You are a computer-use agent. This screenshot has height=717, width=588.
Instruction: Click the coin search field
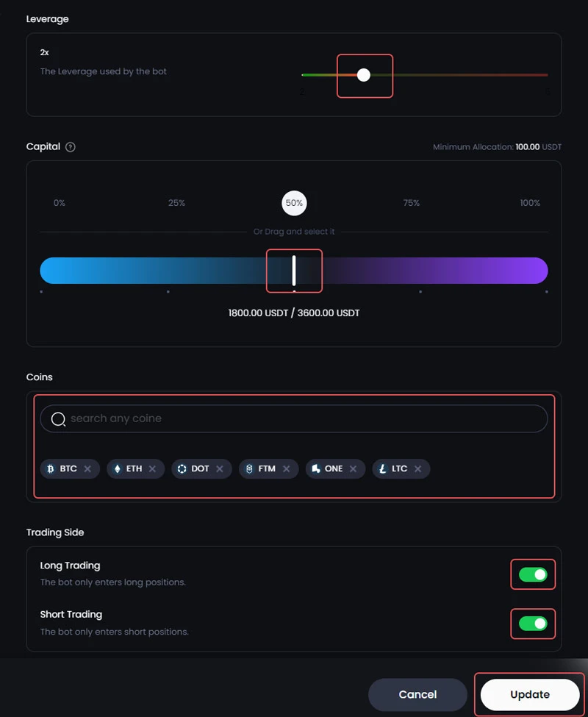pyautogui.click(x=294, y=418)
